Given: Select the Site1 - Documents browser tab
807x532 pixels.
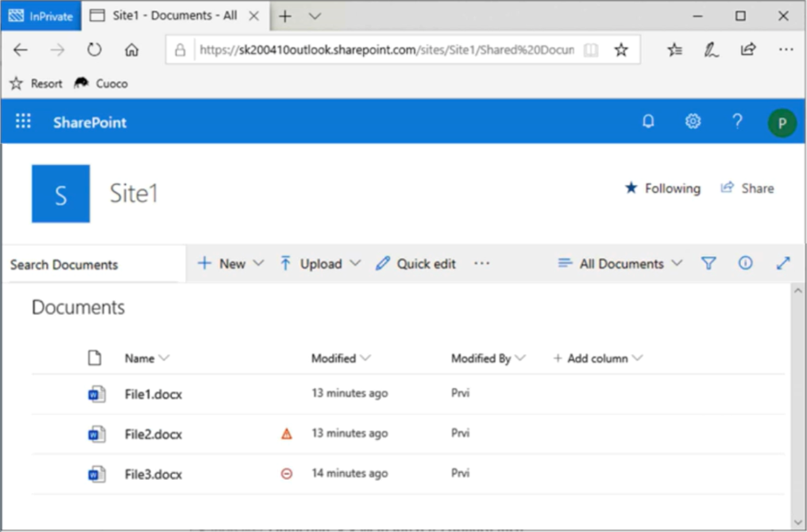Looking at the screenshot, I should point(164,16).
